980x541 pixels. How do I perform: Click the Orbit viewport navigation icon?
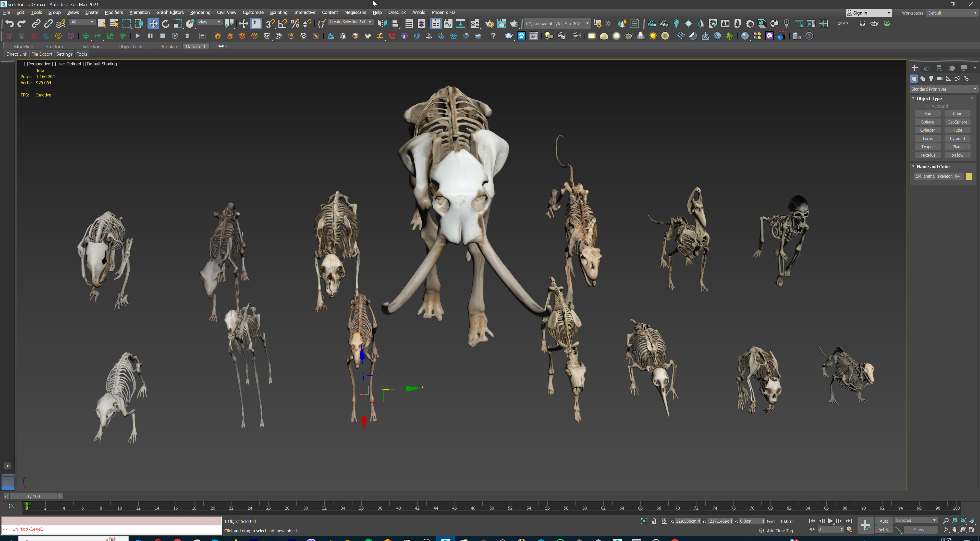(963, 530)
